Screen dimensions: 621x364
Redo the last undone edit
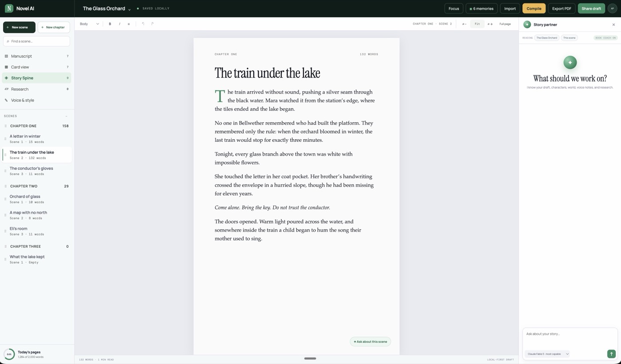tap(152, 24)
